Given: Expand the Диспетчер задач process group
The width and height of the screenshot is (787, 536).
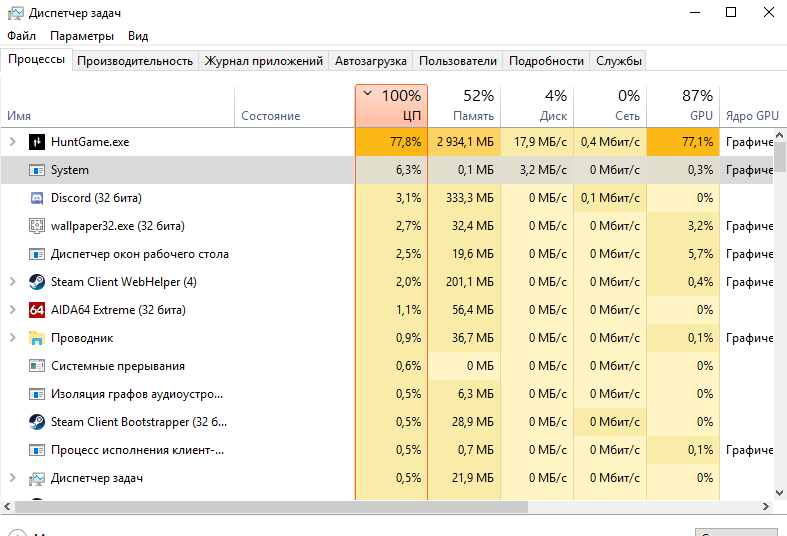Looking at the screenshot, I should pyautogui.click(x=13, y=478).
